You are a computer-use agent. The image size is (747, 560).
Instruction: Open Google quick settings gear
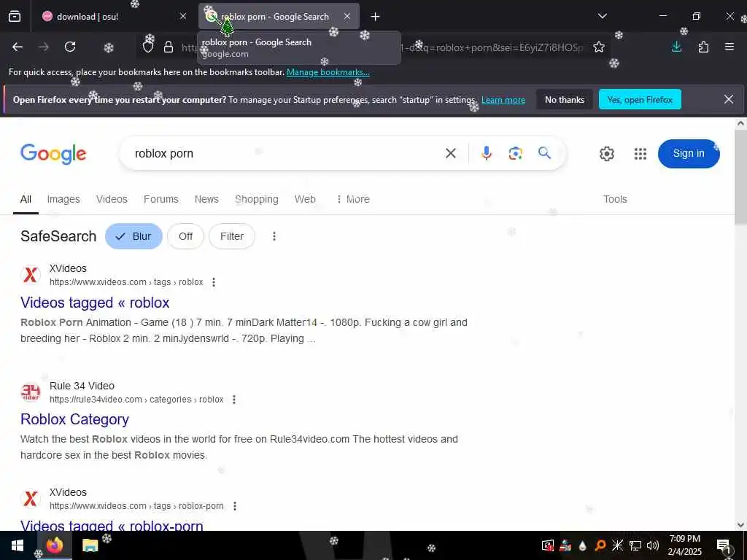[606, 154]
